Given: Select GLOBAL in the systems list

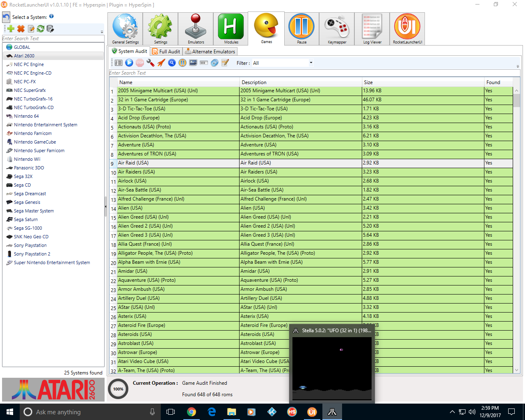Looking at the screenshot, I should [22, 47].
